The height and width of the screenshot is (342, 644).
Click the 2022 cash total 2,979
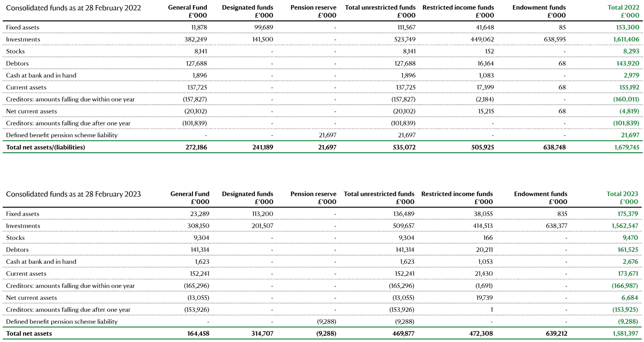(x=631, y=75)
